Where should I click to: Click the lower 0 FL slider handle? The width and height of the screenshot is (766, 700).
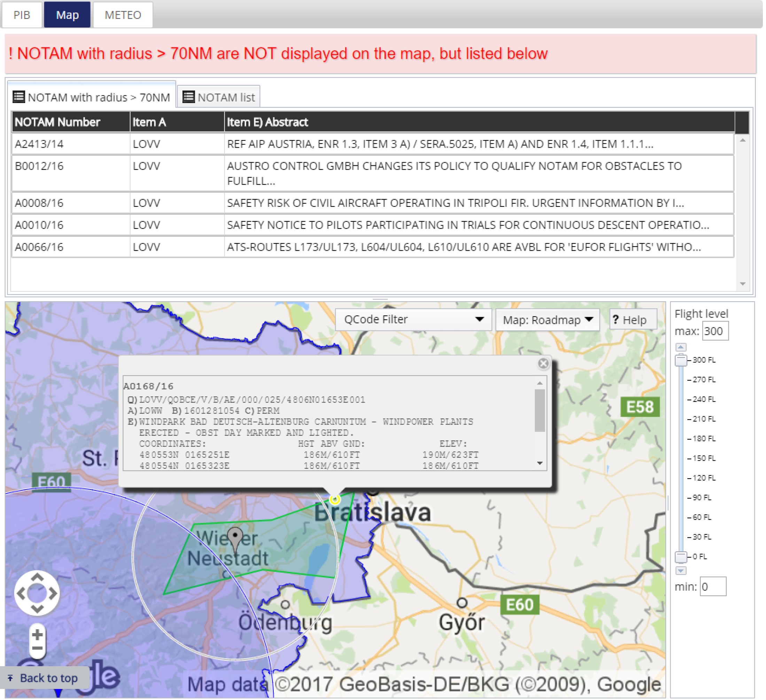(680, 557)
